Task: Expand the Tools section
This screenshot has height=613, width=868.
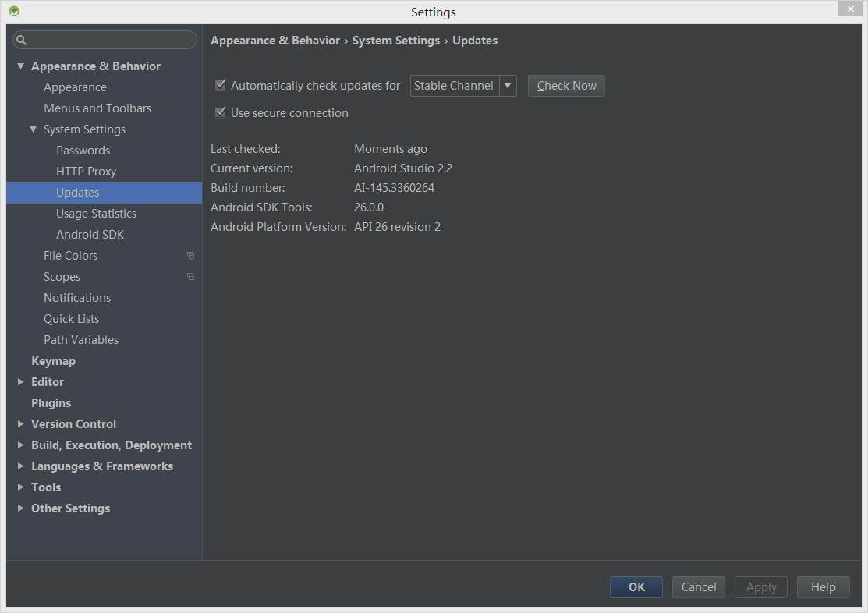Action: click(20, 487)
